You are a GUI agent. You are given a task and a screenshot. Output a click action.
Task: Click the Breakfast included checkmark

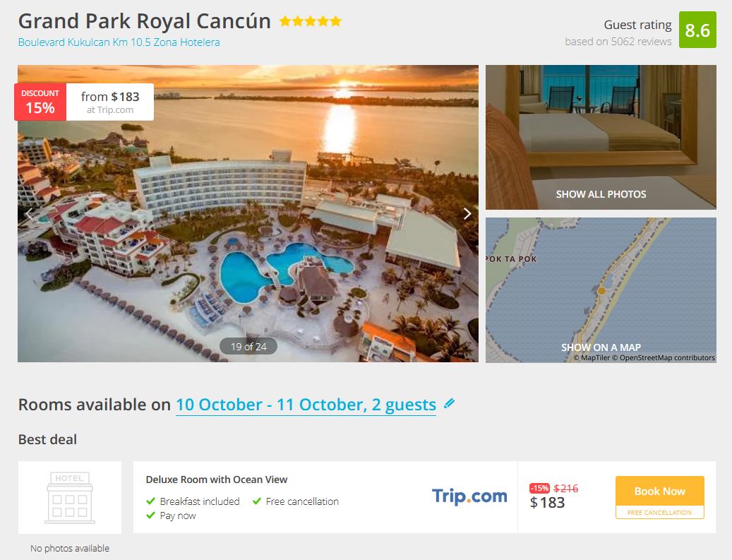pyautogui.click(x=150, y=501)
